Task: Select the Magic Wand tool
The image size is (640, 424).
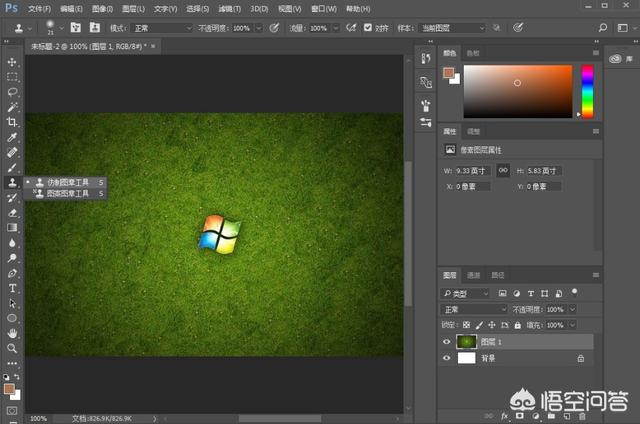Action: click(x=12, y=106)
